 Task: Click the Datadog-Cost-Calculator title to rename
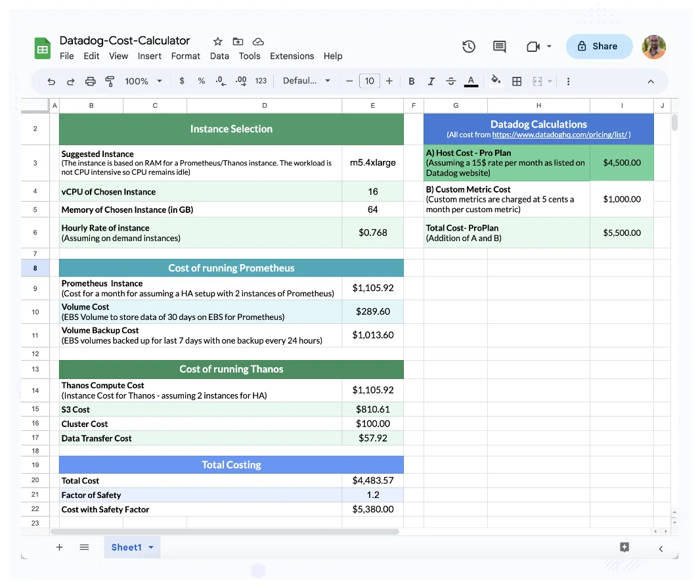pos(125,41)
